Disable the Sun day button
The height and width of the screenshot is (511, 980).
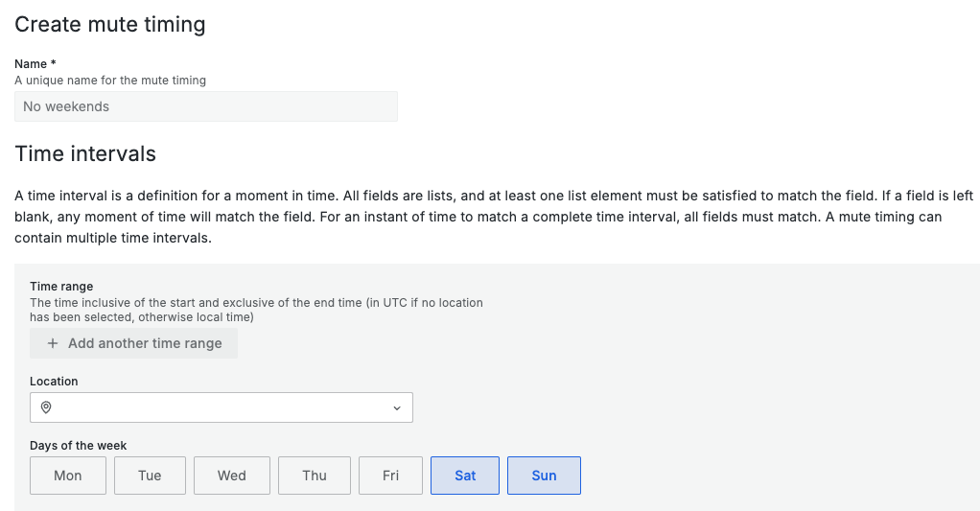pos(544,476)
